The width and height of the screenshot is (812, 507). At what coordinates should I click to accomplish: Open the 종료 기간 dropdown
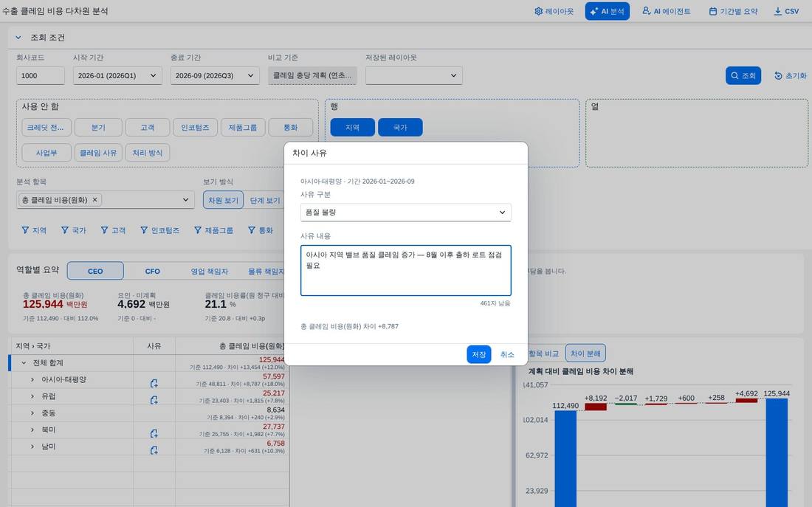pyautogui.click(x=215, y=75)
